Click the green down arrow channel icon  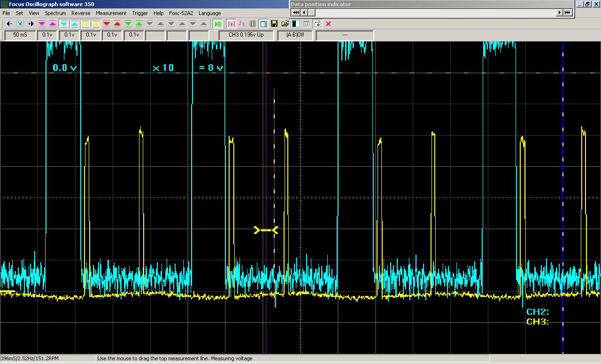pos(128,24)
